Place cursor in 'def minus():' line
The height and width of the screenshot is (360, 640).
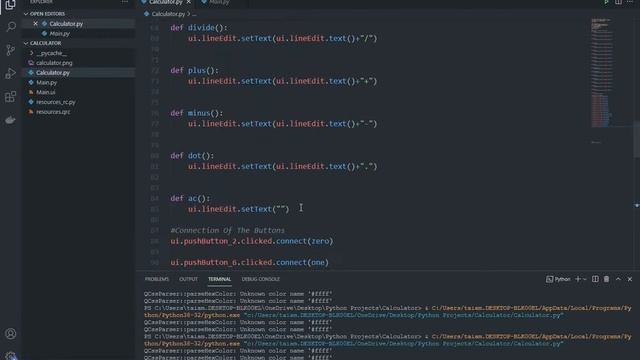point(197,113)
